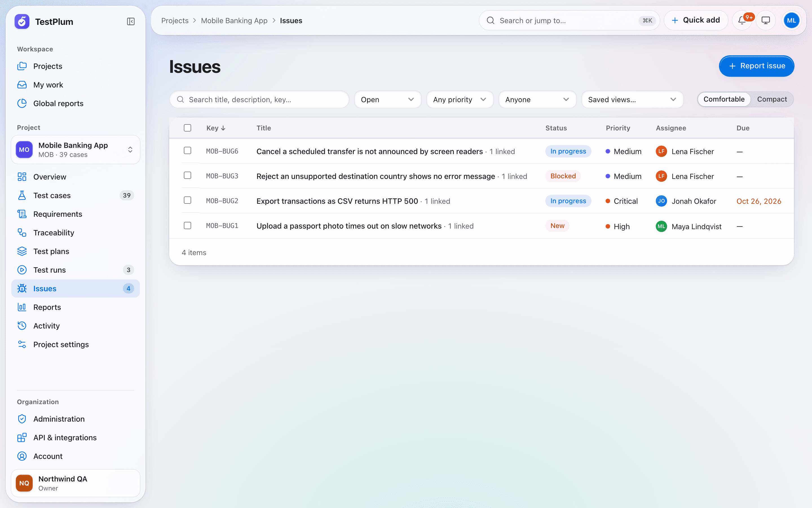Check the MOB-BUG3 row checkbox
The image size is (812, 508).
coord(187,175)
